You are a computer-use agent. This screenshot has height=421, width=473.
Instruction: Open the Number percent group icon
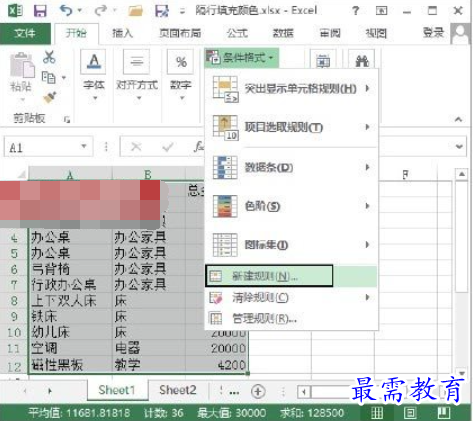coord(181,62)
